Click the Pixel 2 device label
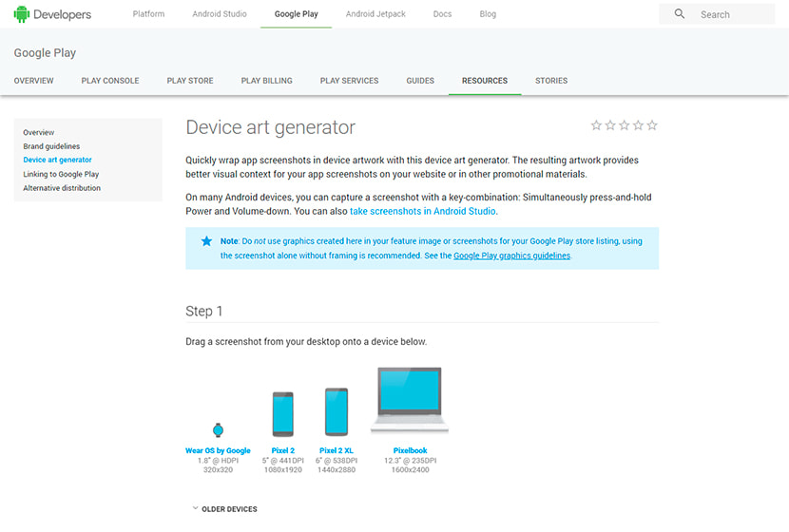Viewport: 789px width, 532px height. 282,450
